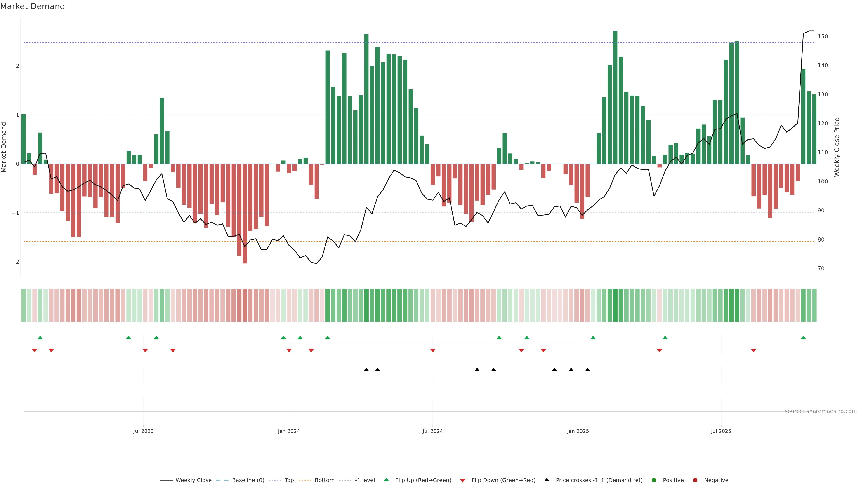Click Price crosses -1 black triangle legend
This screenshot has height=488, width=868.
(x=547, y=480)
